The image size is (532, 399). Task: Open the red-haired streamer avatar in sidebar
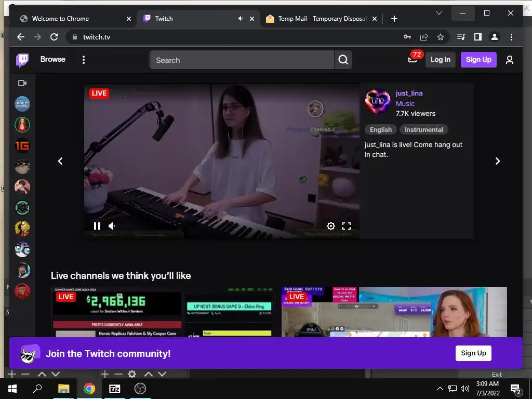(22, 125)
